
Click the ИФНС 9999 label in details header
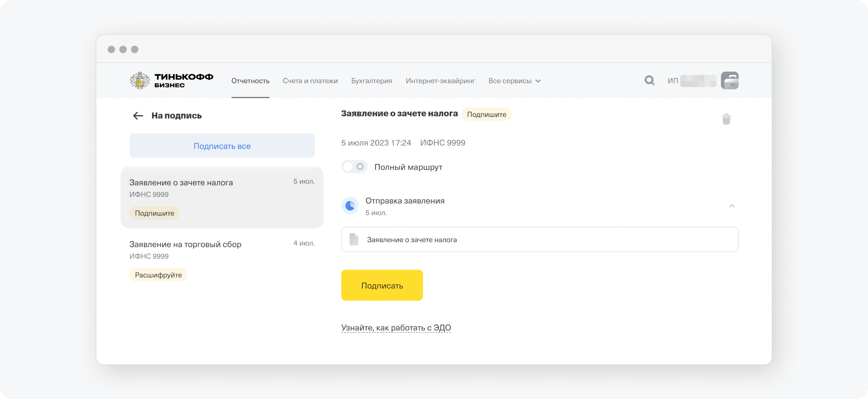(x=443, y=143)
